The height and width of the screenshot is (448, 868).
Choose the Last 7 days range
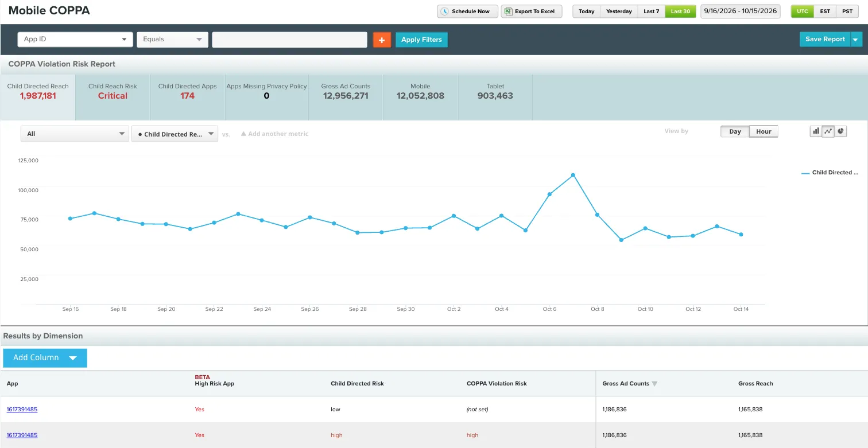coord(652,11)
